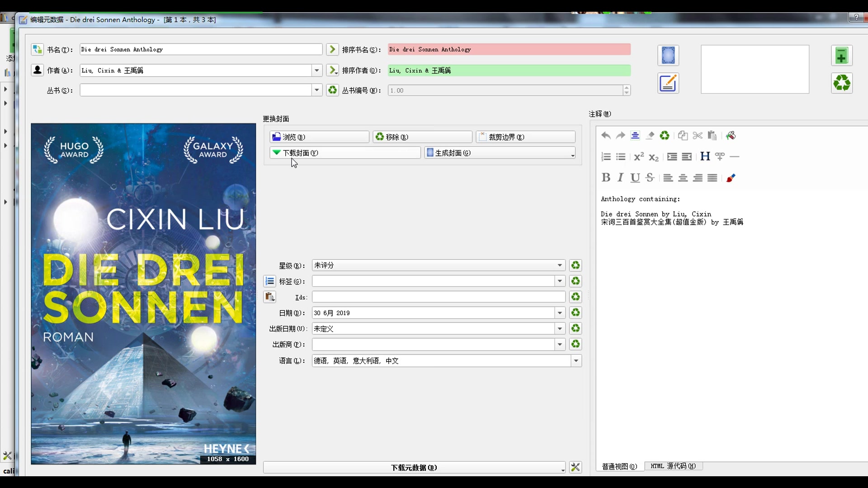Open the published date dropdown 未定义
The width and height of the screenshot is (868, 488).
tap(560, 328)
